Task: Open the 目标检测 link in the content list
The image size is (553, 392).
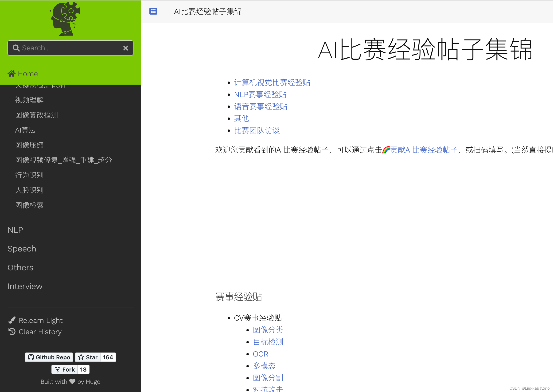Action: [x=268, y=341]
